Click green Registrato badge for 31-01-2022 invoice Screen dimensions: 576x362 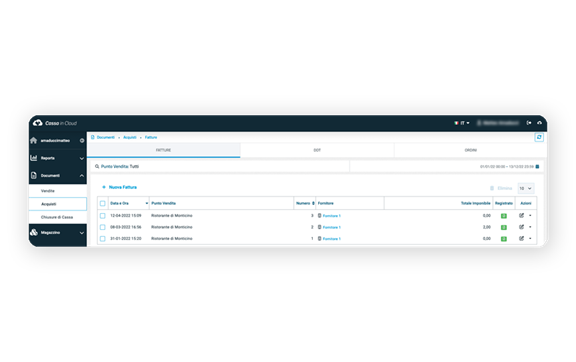coord(504,239)
